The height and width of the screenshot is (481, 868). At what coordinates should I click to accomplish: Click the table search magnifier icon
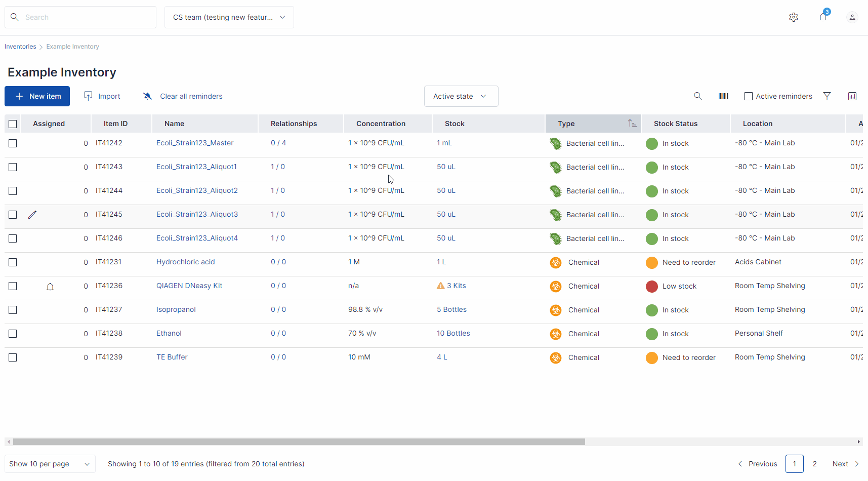(x=698, y=96)
